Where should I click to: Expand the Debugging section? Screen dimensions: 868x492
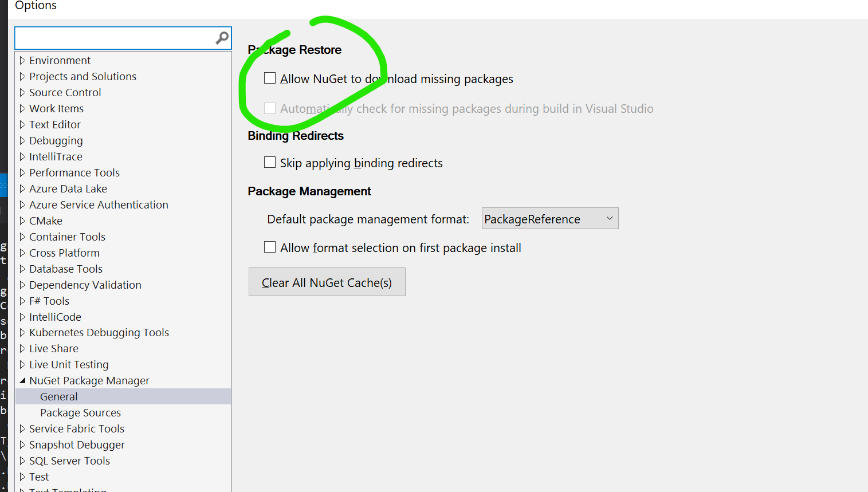coord(22,140)
